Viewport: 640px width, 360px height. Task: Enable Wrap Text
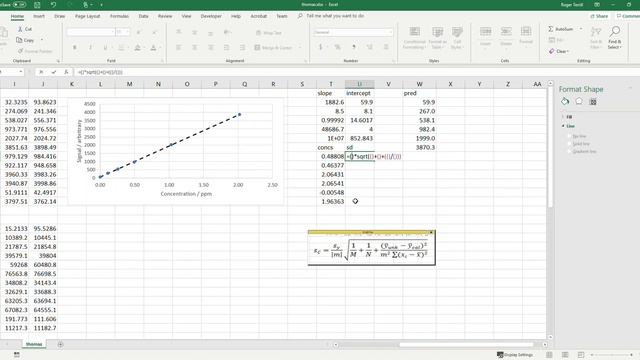click(269, 33)
